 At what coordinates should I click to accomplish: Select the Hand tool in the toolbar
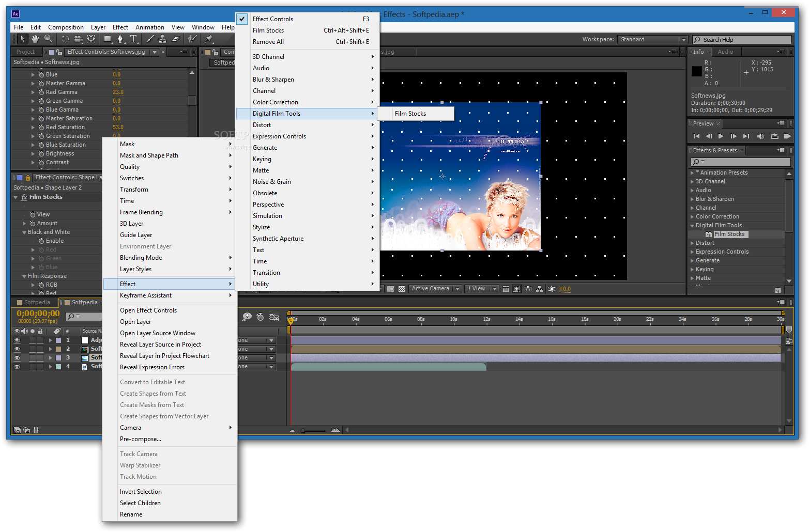(x=35, y=38)
